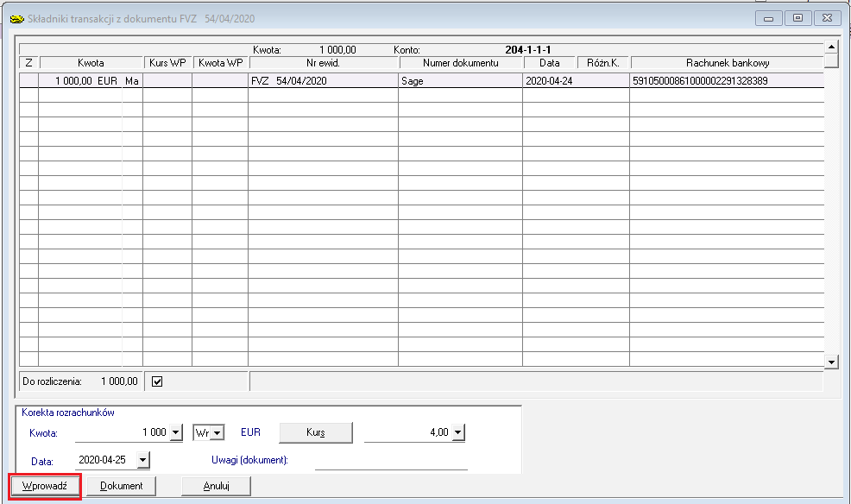Click the Kwota column header
This screenshot has height=504, width=851.
(91, 63)
